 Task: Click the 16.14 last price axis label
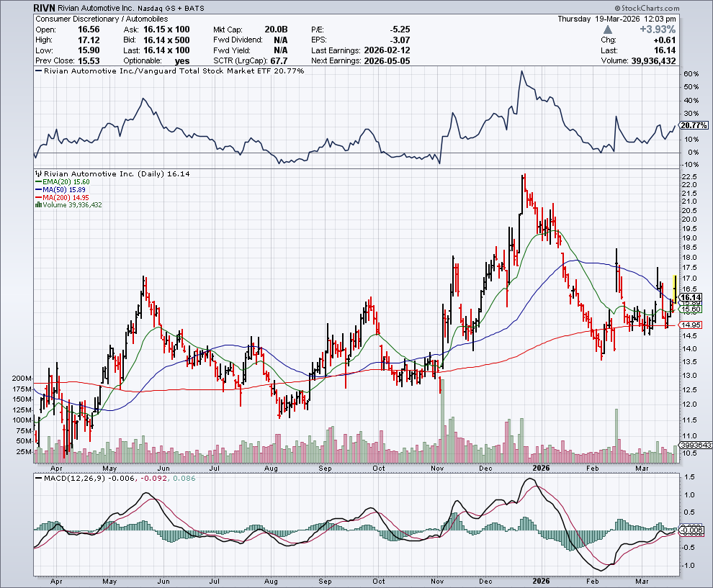[x=691, y=297]
